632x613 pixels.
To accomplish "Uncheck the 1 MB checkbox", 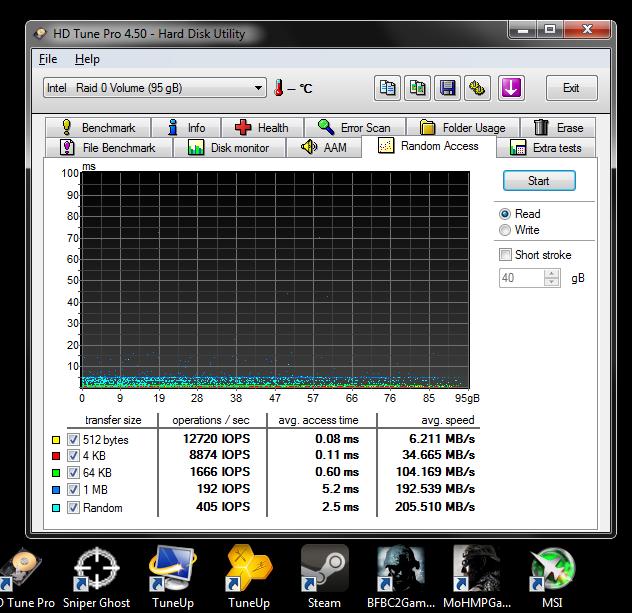I will (73, 490).
